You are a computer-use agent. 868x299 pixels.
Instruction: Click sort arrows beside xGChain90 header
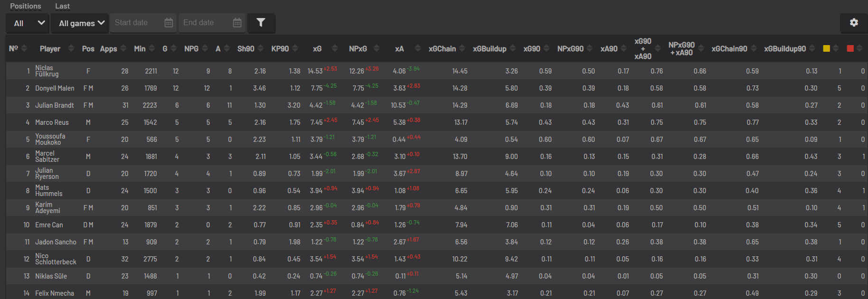[x=754, y=48]
